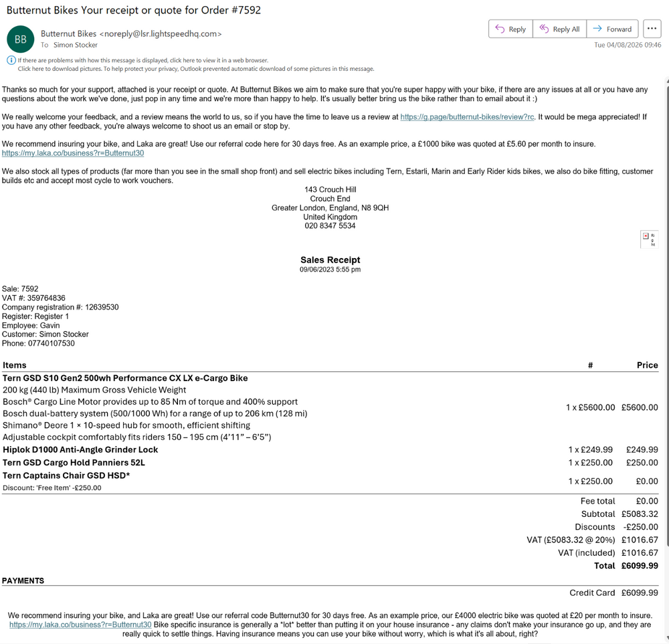Image resolution: width=669 pixels, height=644 pixels.
Task: Click 'Customer: Simon Stocker' line
Action: (45, 334)
